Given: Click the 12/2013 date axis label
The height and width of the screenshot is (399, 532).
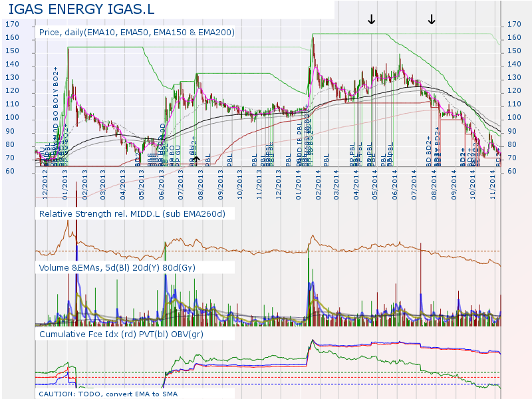Looking at the screenshot, I should [x=279, y=185].
